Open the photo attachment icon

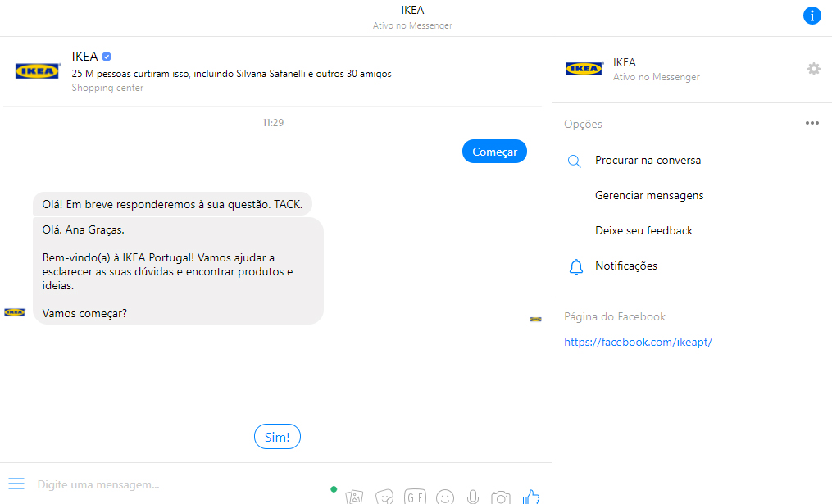(354, 496)
